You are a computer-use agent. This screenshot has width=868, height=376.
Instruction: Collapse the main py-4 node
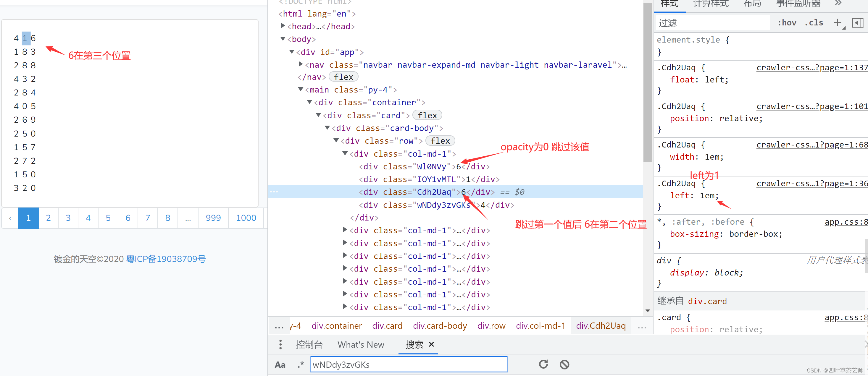[x=301, y=90]
